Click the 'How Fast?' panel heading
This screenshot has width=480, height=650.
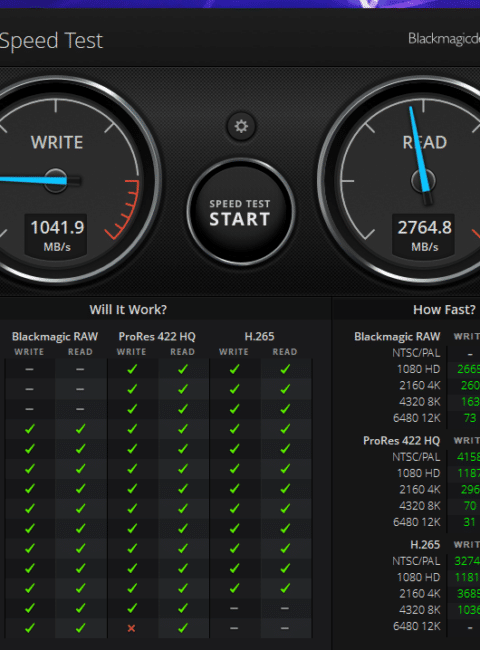coord(444,310)
